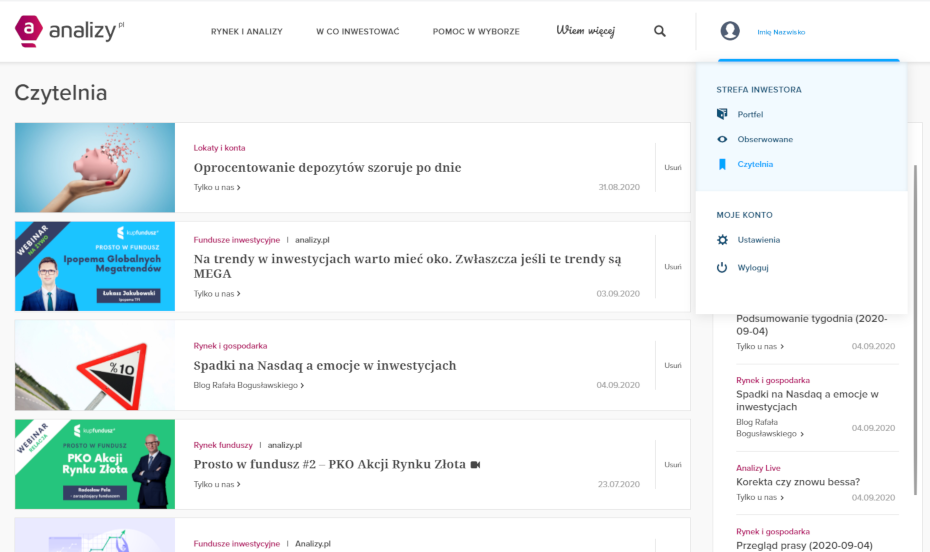The image size is (930, 552).
Task: Click the sidebar vertical scrollbar
Action: coord(915,330)
